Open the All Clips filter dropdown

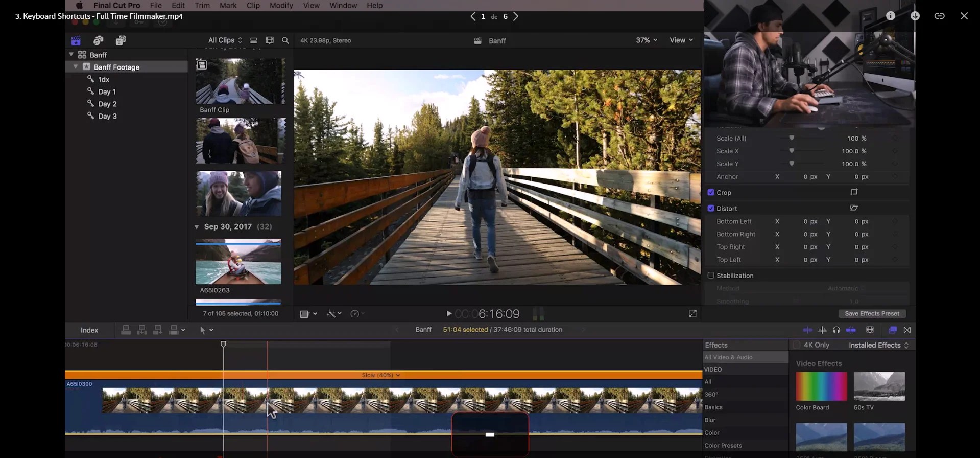tap(225, 40)
